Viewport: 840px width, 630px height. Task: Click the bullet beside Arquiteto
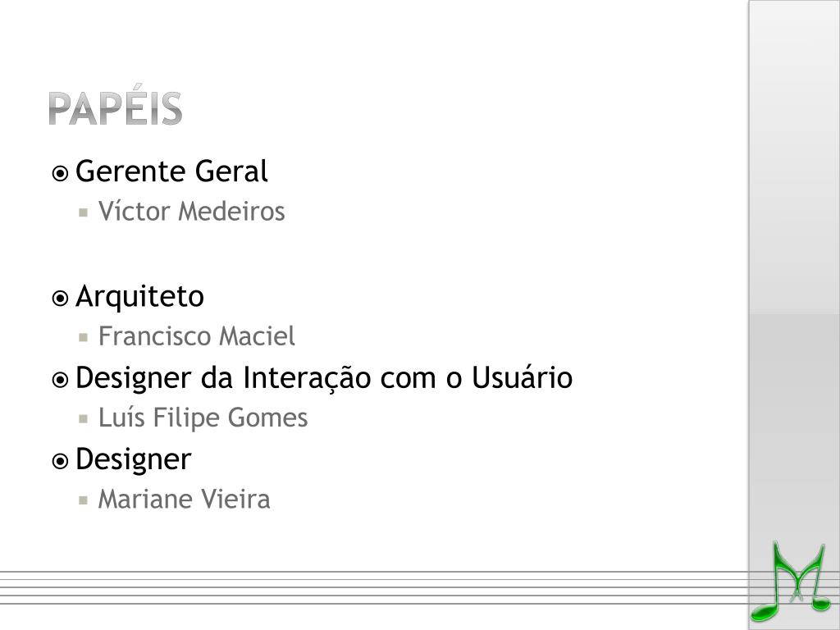coord(60,299)
